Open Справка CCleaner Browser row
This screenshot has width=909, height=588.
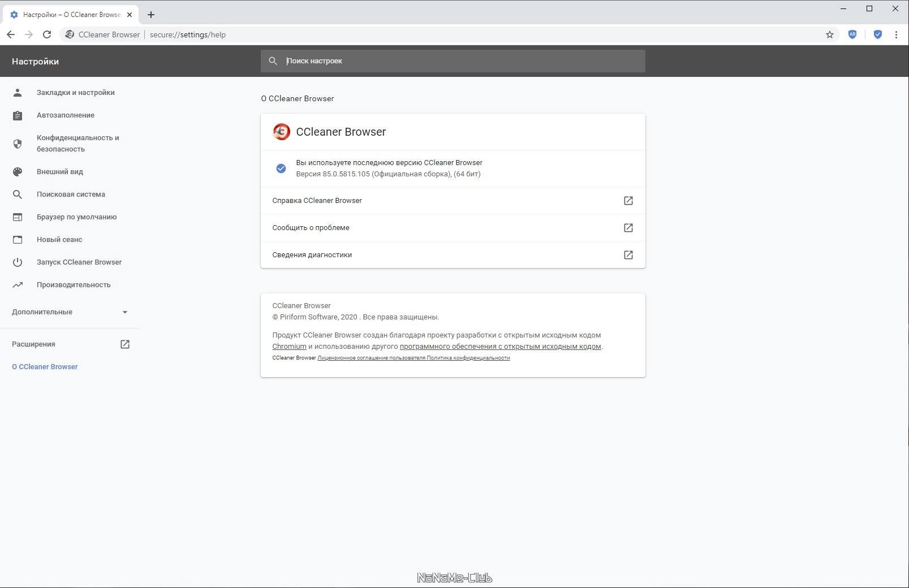click(x=453, y=201)
